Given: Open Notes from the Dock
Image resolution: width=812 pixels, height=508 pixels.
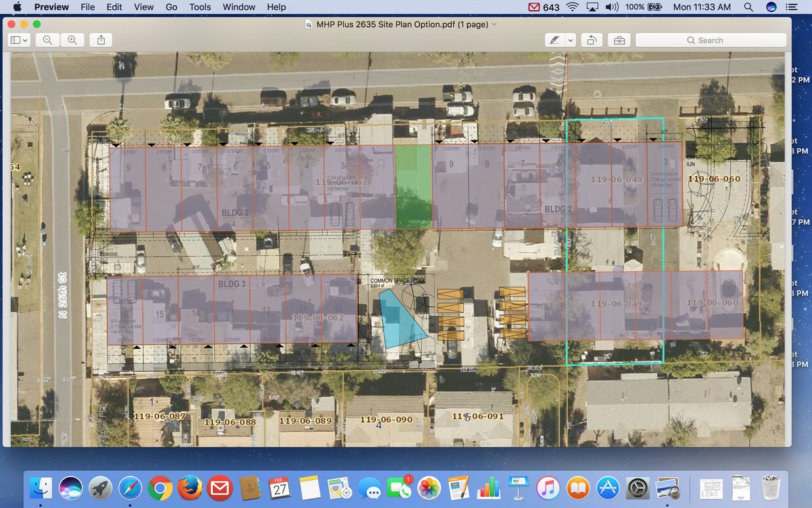Looking at the screenshot, I should pos(310,488).
